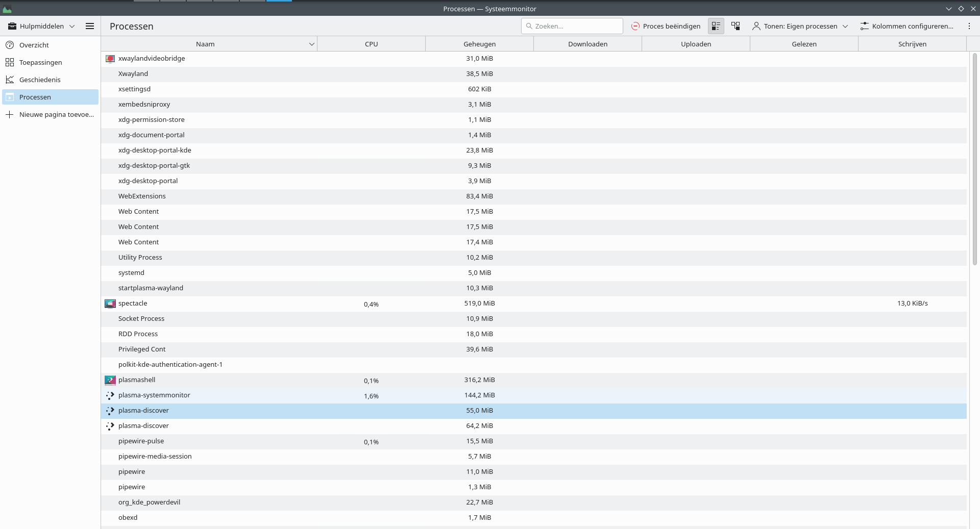Click the plasma-systemmonitor process icon

[x=110, y=395]
